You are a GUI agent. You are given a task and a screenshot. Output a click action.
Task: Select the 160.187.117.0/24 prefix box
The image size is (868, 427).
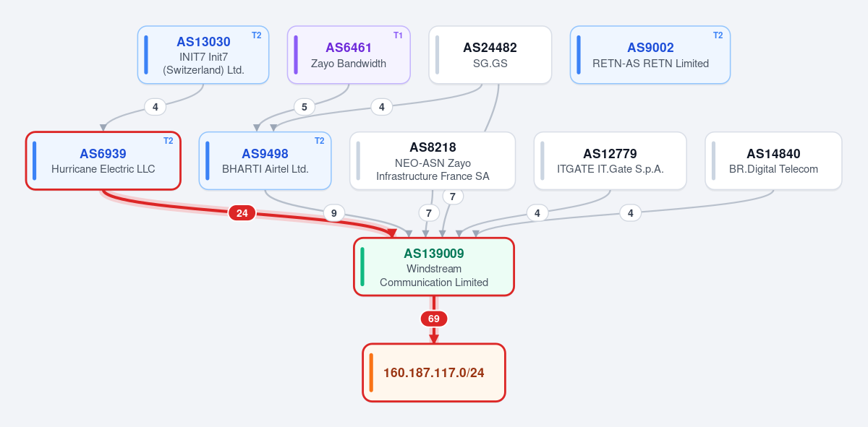click(434, 373)
